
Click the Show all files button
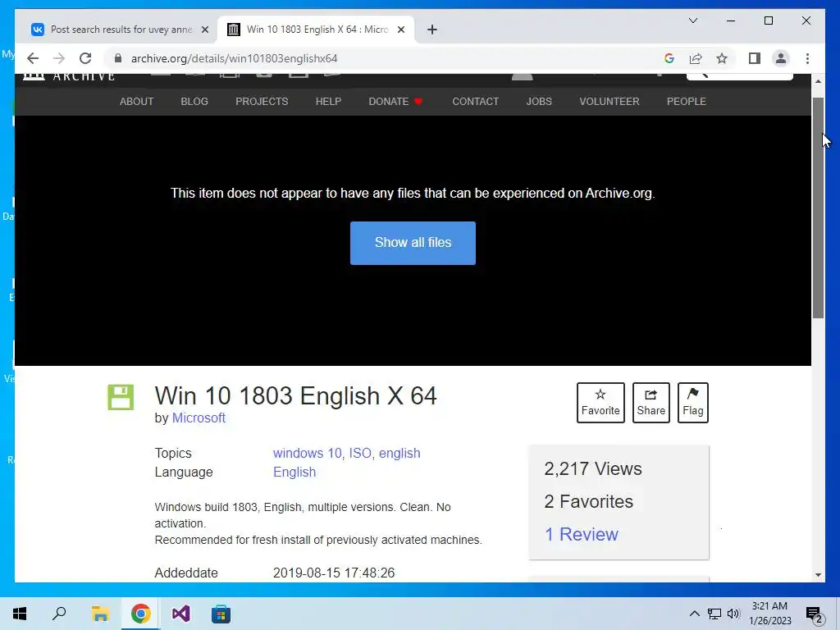pos(413,243)
